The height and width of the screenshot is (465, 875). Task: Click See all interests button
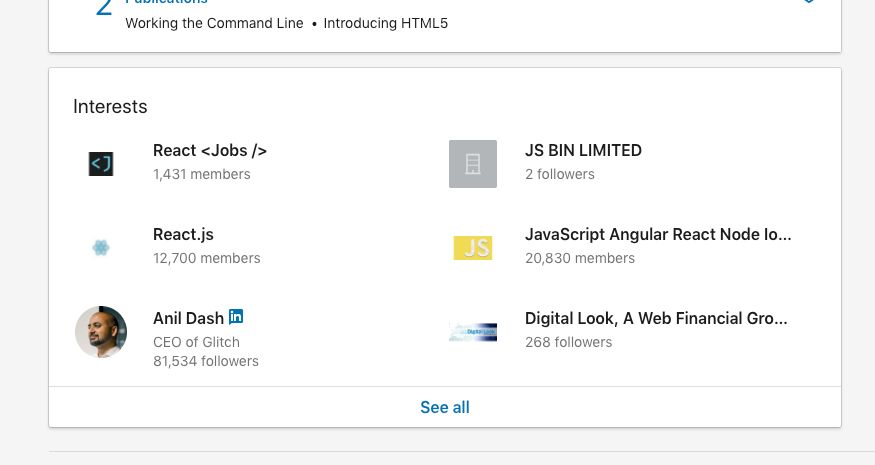445,407
